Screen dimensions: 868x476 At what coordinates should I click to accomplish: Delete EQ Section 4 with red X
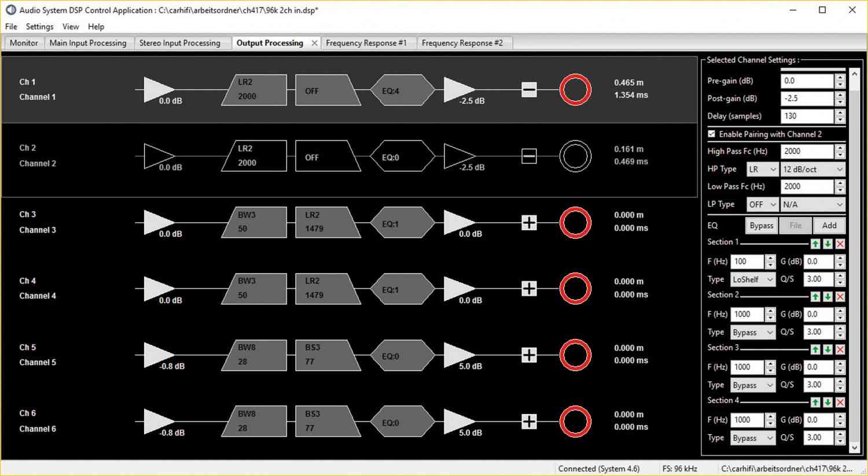840,402
